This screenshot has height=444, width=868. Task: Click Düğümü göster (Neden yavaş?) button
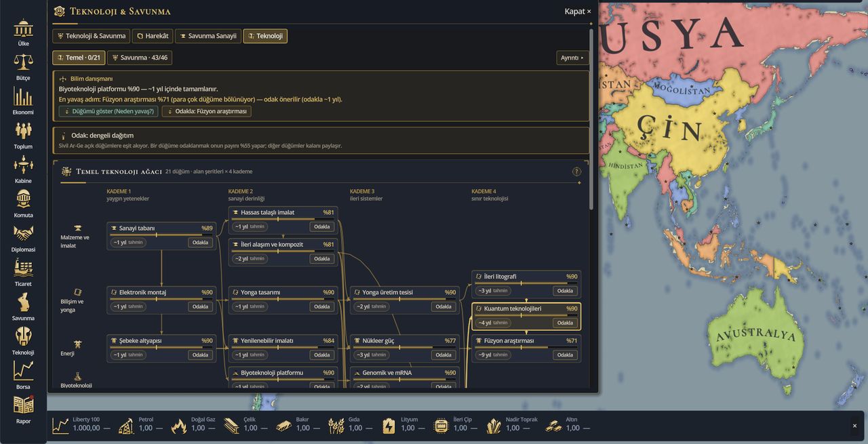pos(108,111)
